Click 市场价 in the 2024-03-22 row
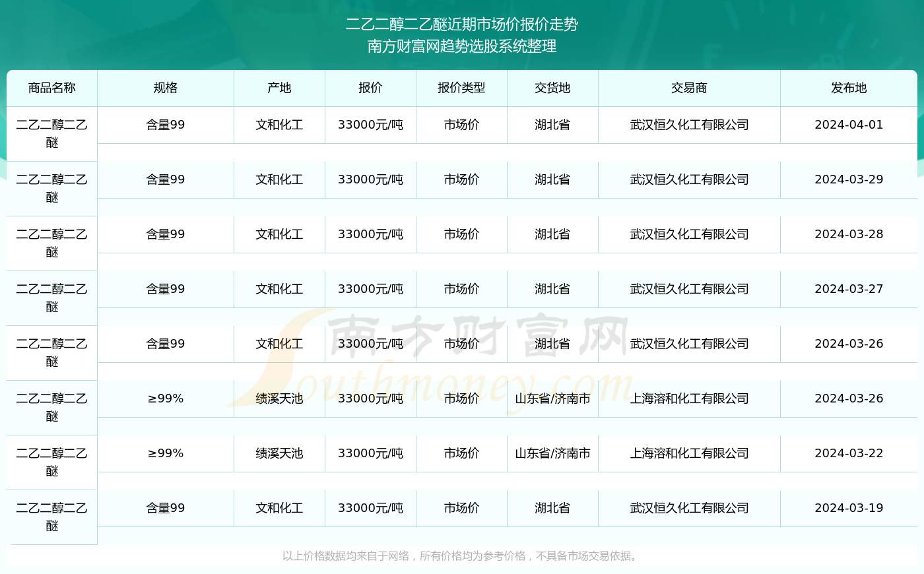The width and height of the screenshot is (924, 574). tap(461, 453)
